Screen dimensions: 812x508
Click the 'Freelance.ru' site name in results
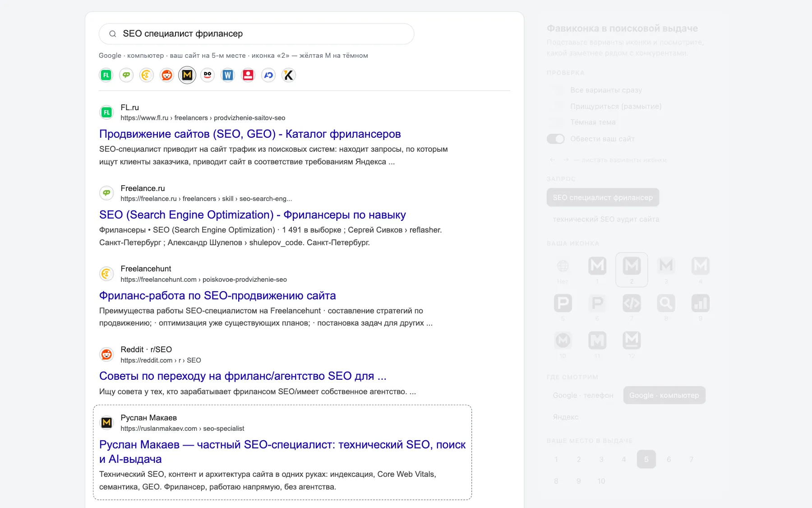(143, 188)
